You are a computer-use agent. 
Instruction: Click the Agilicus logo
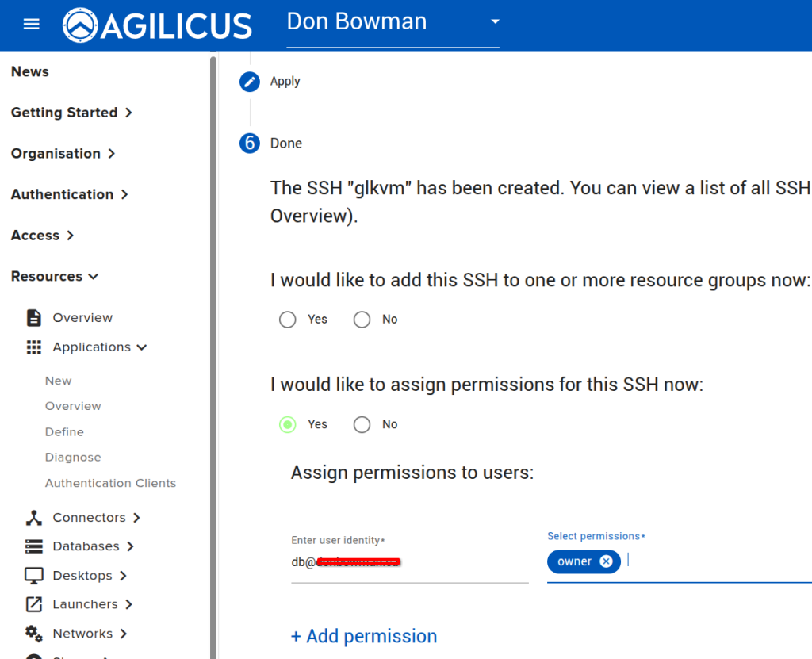coord(157,25)
